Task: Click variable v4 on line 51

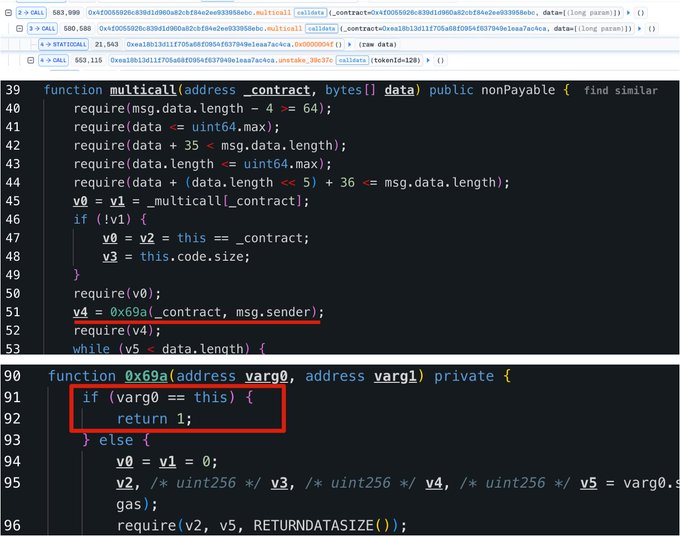Action: (80, 312)
